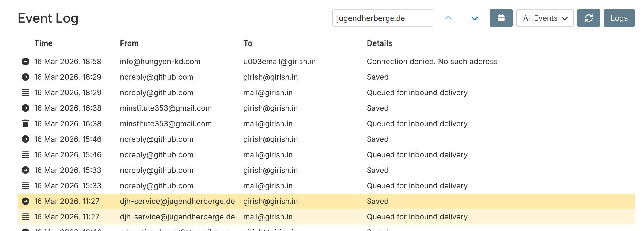Select the Connection denied No such address entry
This screenshot has width=644, height=231.
432,62
